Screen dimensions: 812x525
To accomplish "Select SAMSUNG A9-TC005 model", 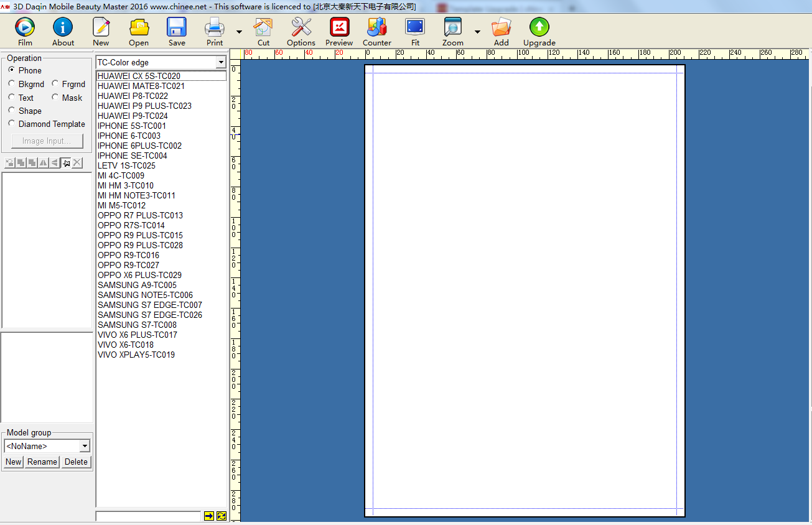I will point(161,285).
